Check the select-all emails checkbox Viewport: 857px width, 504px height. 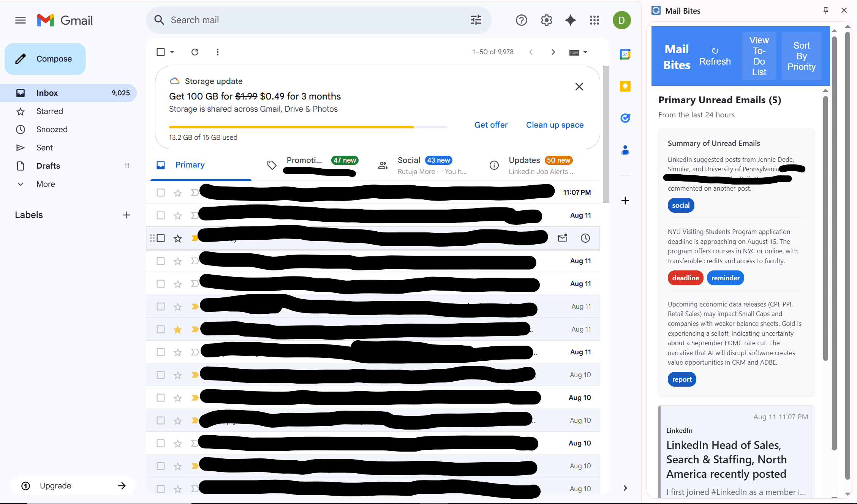coord(160,52)
